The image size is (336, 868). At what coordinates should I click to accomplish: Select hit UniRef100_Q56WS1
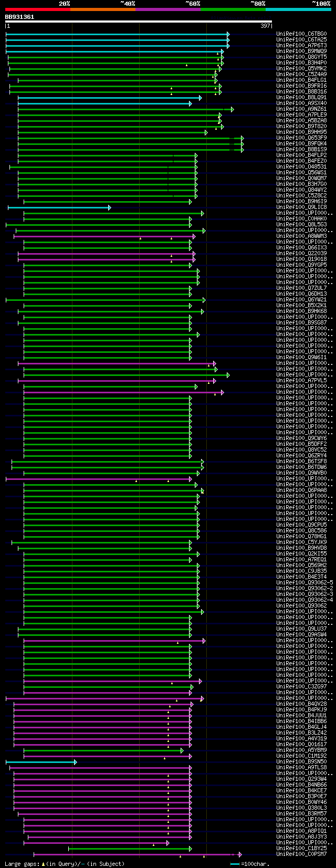click(301, 173)
